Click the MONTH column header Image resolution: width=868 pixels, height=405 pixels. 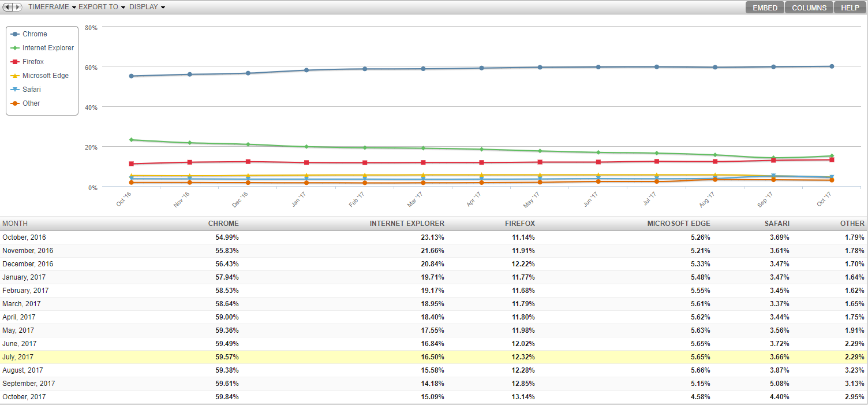point(15,224)
